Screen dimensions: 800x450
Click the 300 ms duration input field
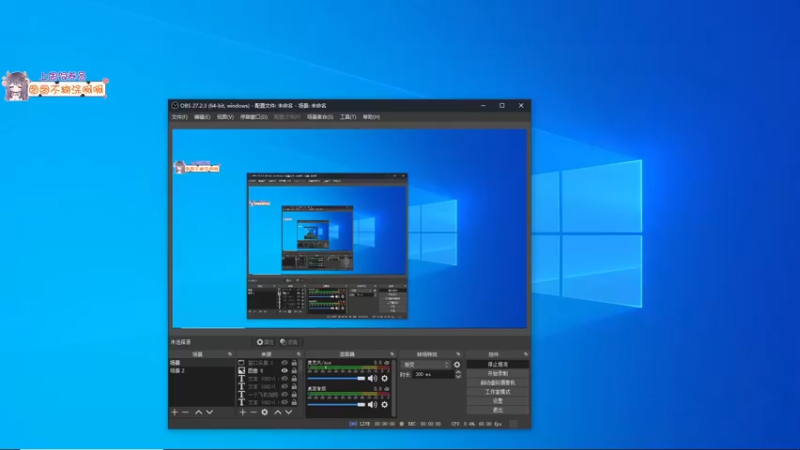[x=433, y=374]
